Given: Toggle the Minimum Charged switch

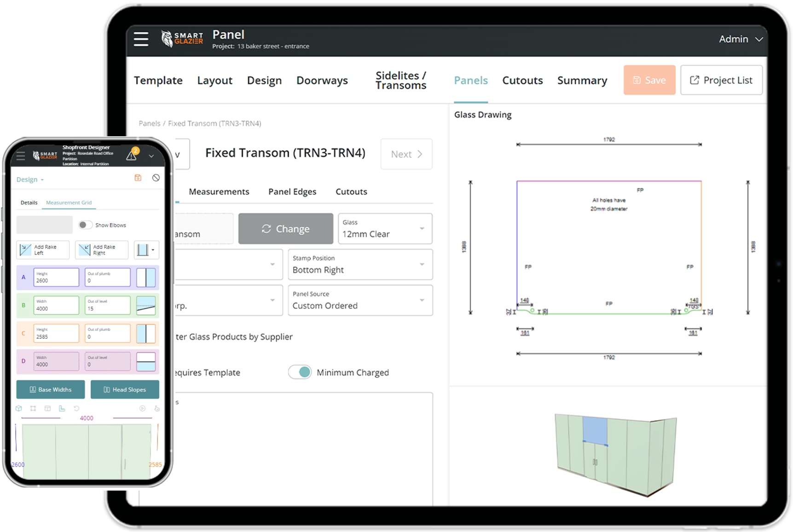Looking at the screenshot, I should click(300, 372).
